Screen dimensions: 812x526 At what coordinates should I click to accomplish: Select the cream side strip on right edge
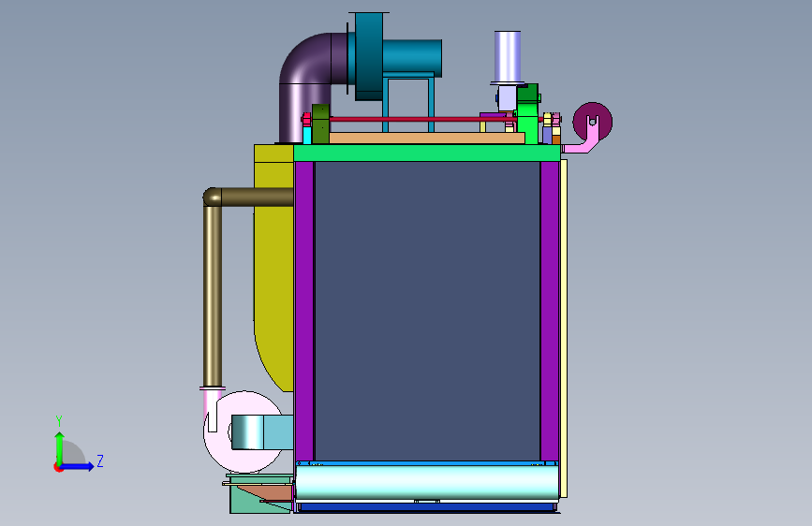[564, 329]
